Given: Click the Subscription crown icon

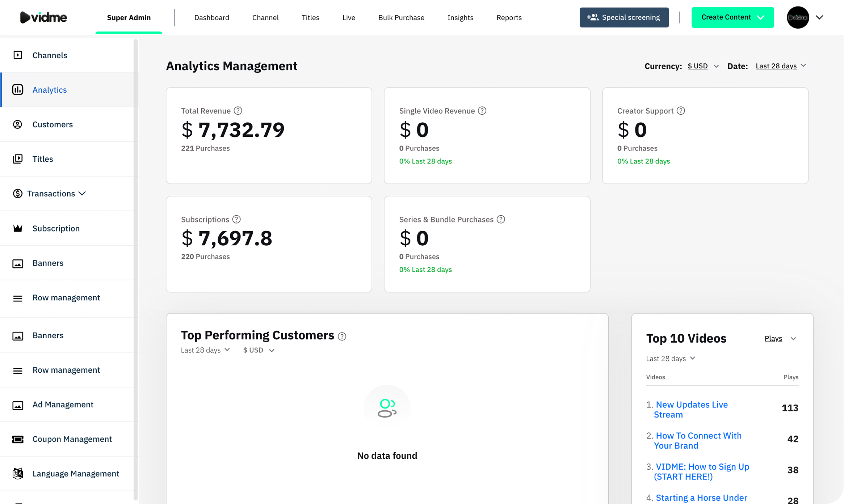Looking at the screenshot, I should (18, 228).
